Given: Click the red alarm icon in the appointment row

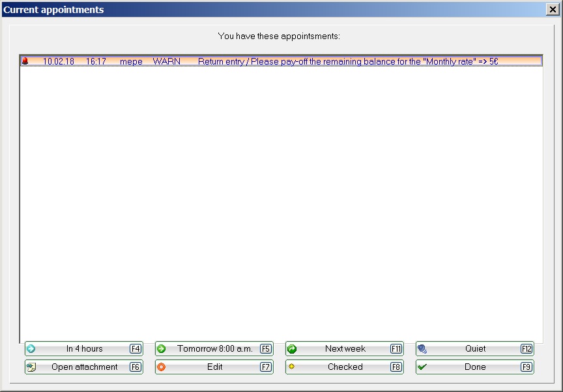Looking at the screenshot, I should click(25, 61).
